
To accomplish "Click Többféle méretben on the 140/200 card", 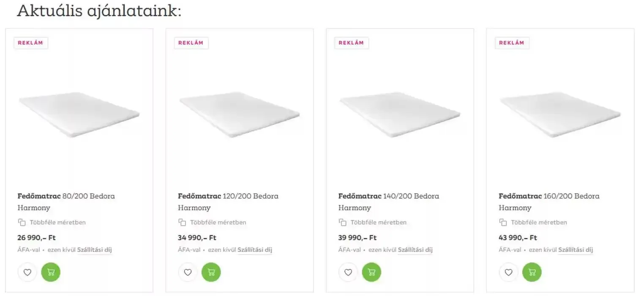I will tap(378, 222).
